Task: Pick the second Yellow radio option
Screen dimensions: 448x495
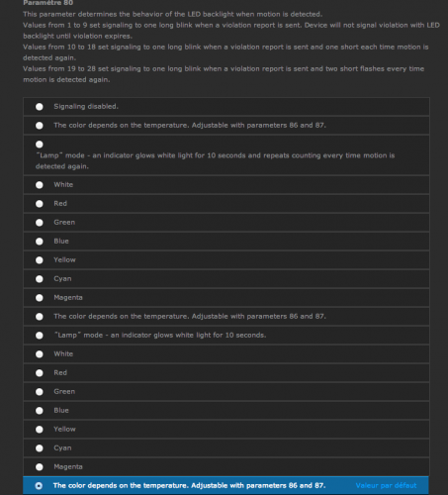Action: point(40,430)
